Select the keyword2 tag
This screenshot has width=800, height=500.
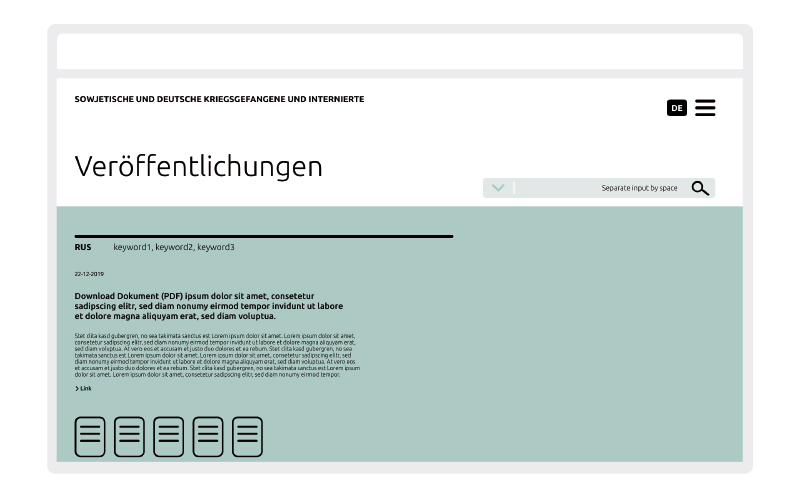(174, 247)
